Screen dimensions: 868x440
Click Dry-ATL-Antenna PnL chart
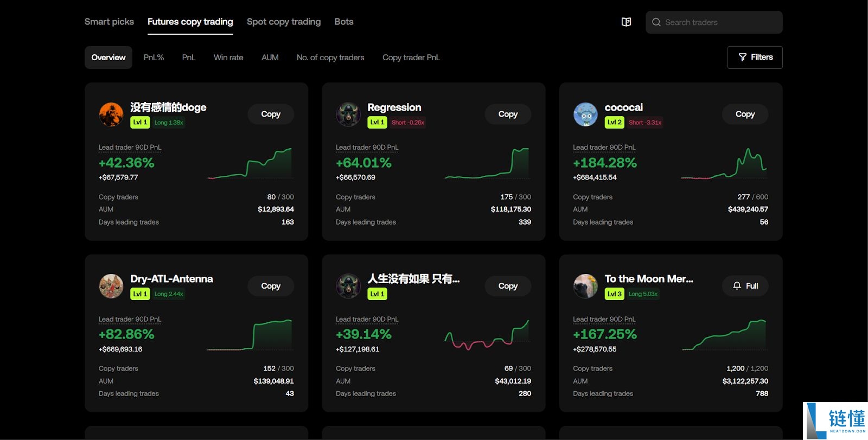tap(250, 335)
